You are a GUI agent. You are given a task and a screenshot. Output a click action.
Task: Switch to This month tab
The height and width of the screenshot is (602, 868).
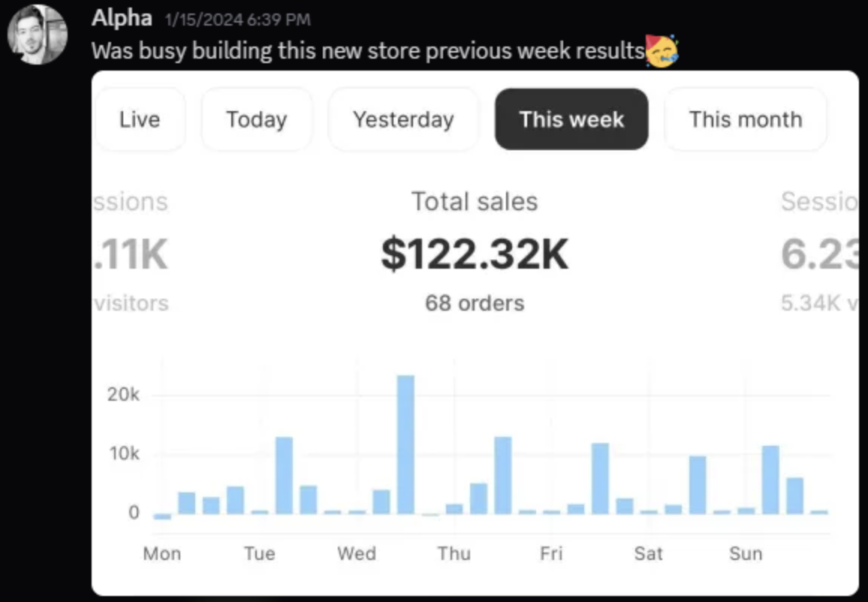pyautogui.click(x=746, y=119)
